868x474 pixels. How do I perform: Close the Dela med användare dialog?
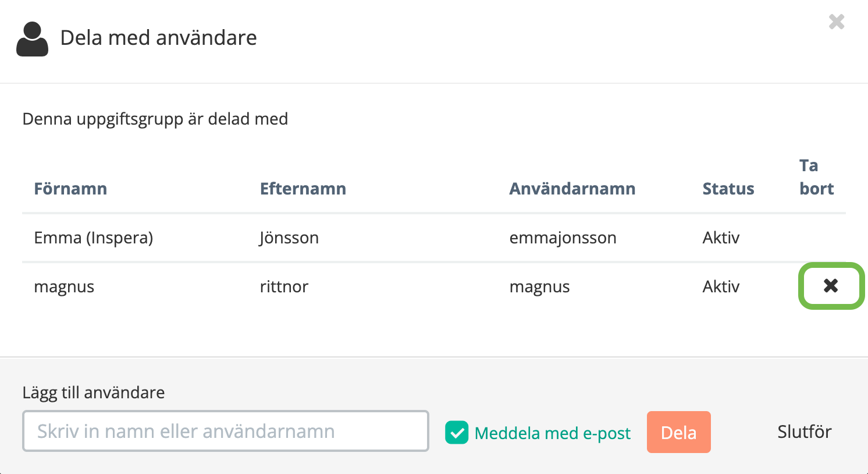click(837, 22)
